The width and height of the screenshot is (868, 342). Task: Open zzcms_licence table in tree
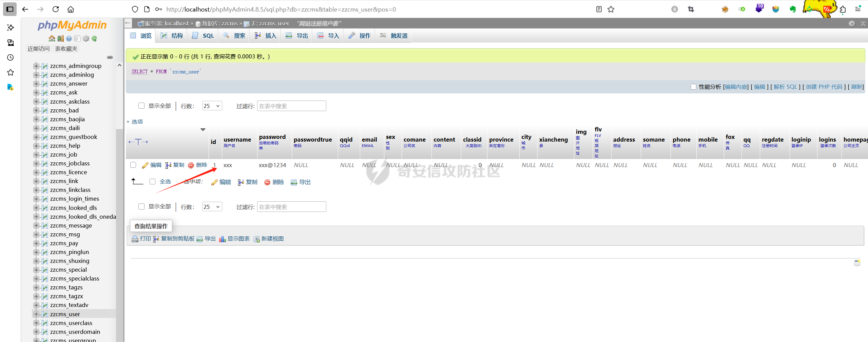[69, 172]
